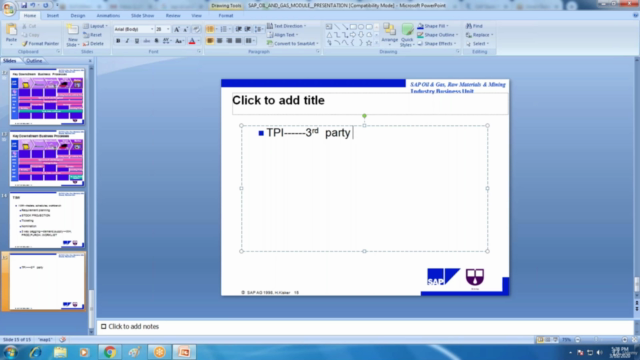Open character spacing options
This screenshot has width=640, height=360.
click(167, 41)
